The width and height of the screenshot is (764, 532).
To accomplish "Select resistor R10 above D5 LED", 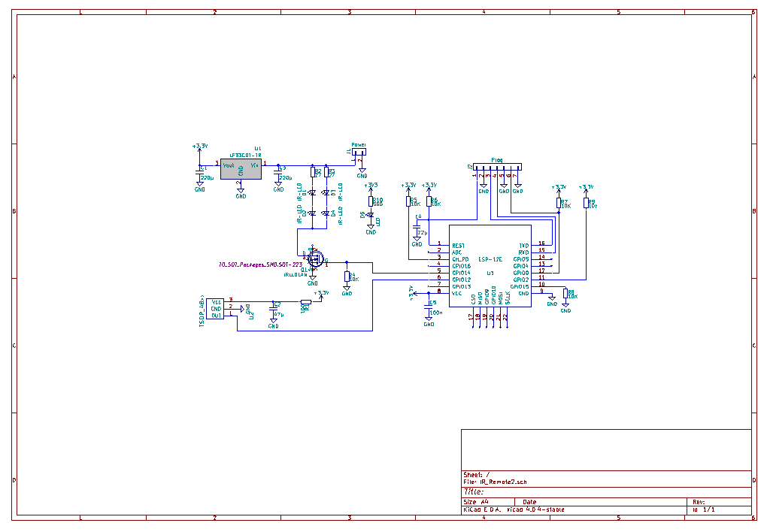I will [370, 201].
